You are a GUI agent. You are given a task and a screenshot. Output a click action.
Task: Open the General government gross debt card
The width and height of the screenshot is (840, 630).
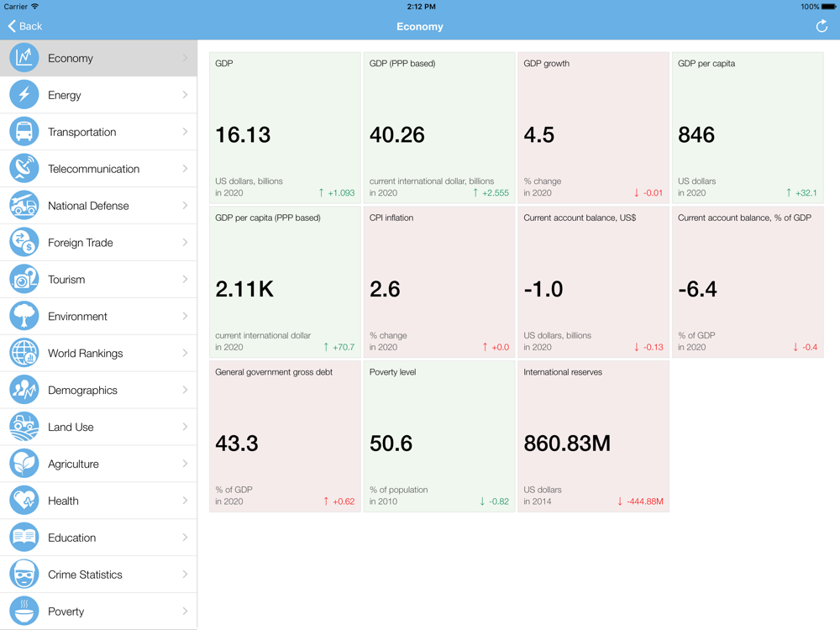(285, 437)
